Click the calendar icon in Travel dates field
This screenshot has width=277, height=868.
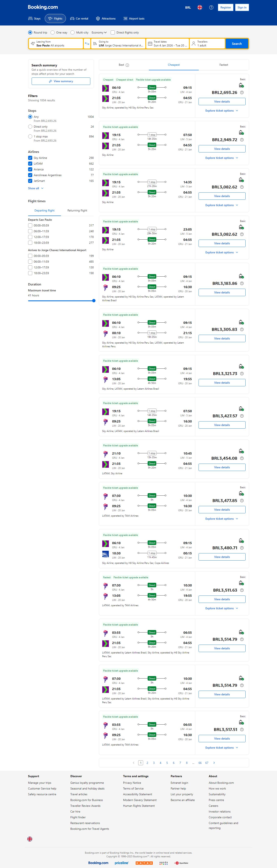click(150, 44)
